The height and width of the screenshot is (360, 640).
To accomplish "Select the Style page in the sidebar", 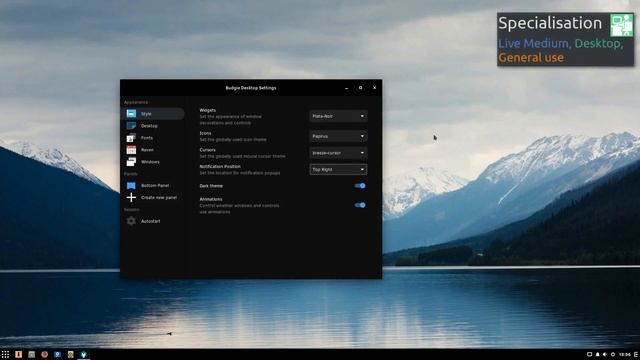I will point(152,113).
